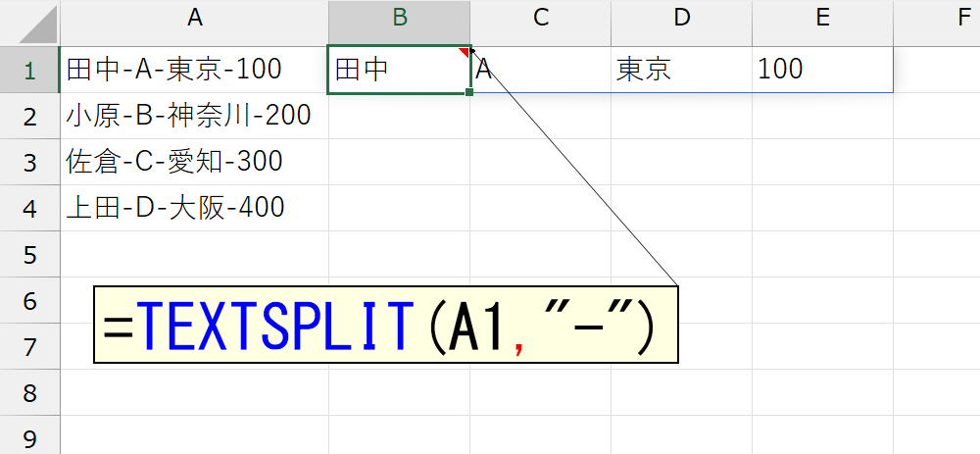
Task: Click empty cell B2
Action: [400, 116]
